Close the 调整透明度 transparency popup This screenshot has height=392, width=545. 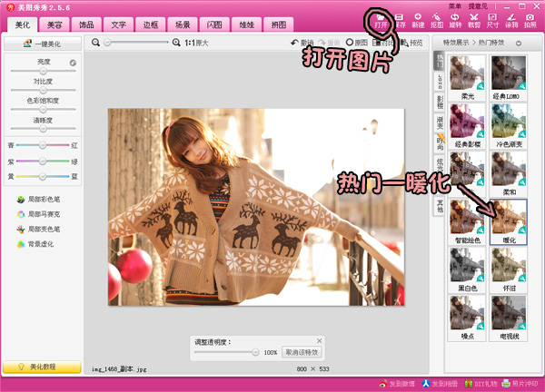(x=319, y=341)
